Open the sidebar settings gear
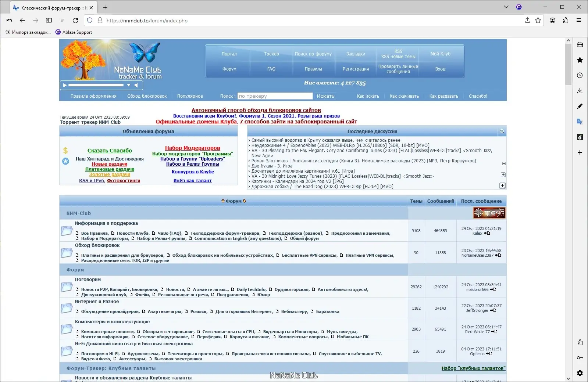 580,373
